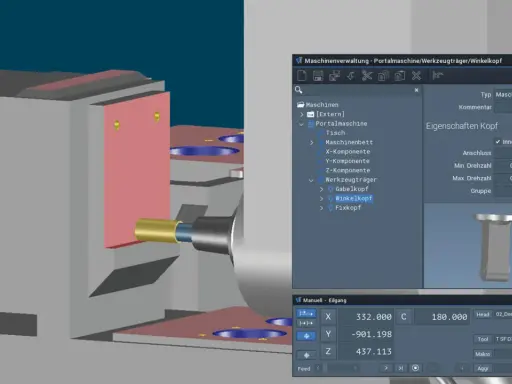Click the Head button in Manuell panel
This screenshot has height=384, width=512.
pyautogui.click(x=483, y=315)
